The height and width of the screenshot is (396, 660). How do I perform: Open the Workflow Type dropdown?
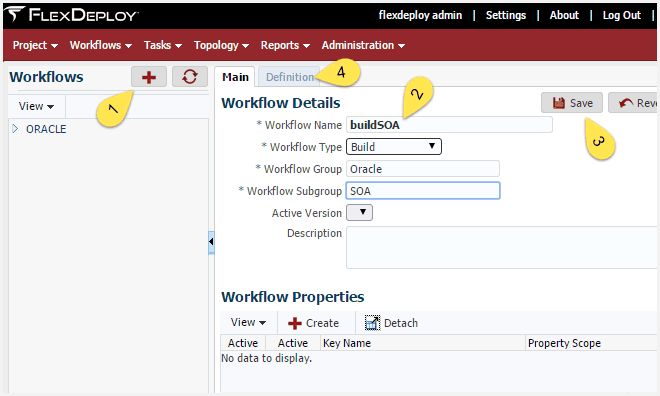pyautogui.click(x=394, y=146)
